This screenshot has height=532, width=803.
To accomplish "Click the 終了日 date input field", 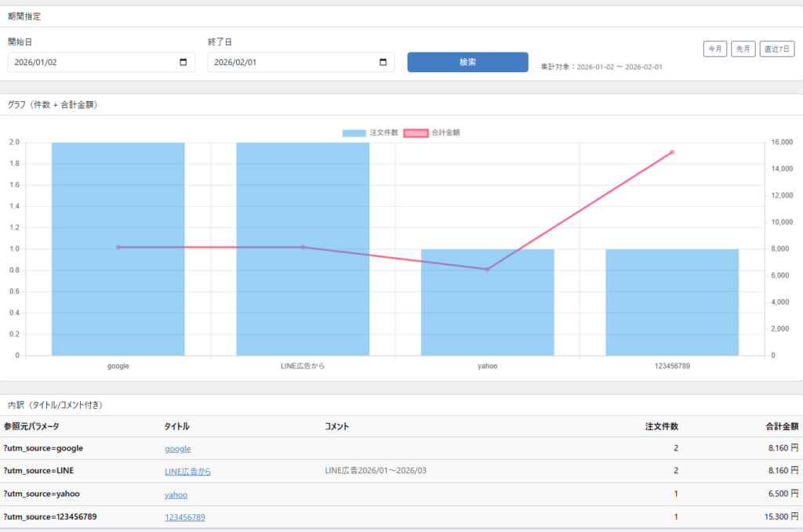I will [x=290, y=63].
